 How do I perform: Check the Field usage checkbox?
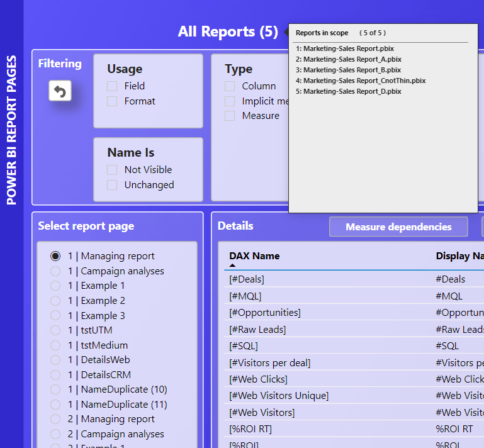tap(112, 86)
